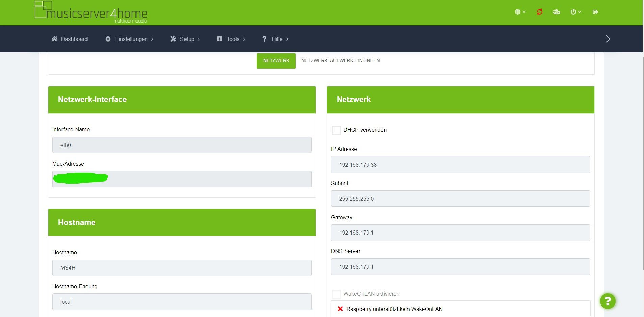Screen dimensions: 644x317
Task: Open the Hilfe menu
Action: click(x=275, y=39)
